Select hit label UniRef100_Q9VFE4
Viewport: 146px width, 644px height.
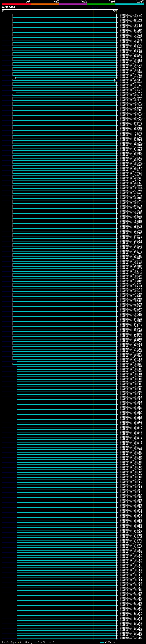click(x=131, y=359)
